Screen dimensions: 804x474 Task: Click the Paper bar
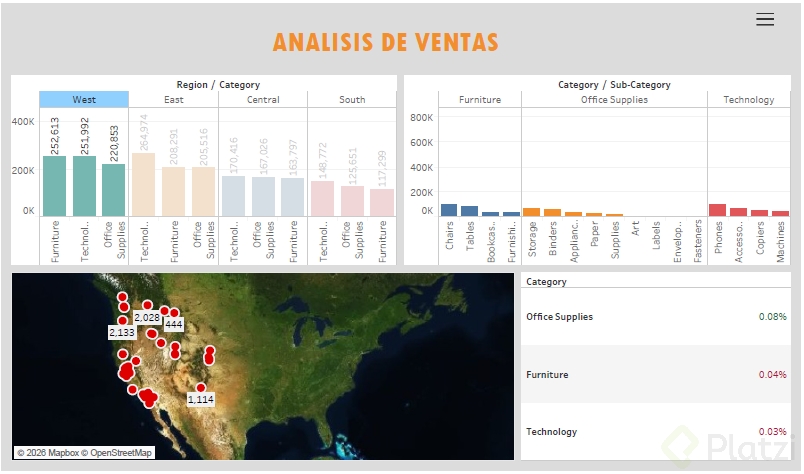[594, 214]
